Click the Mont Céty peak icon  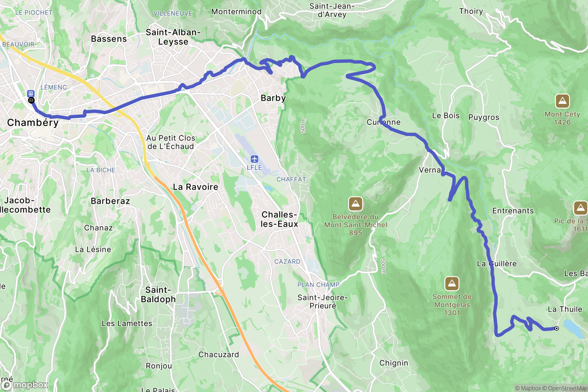pos(562,101)
